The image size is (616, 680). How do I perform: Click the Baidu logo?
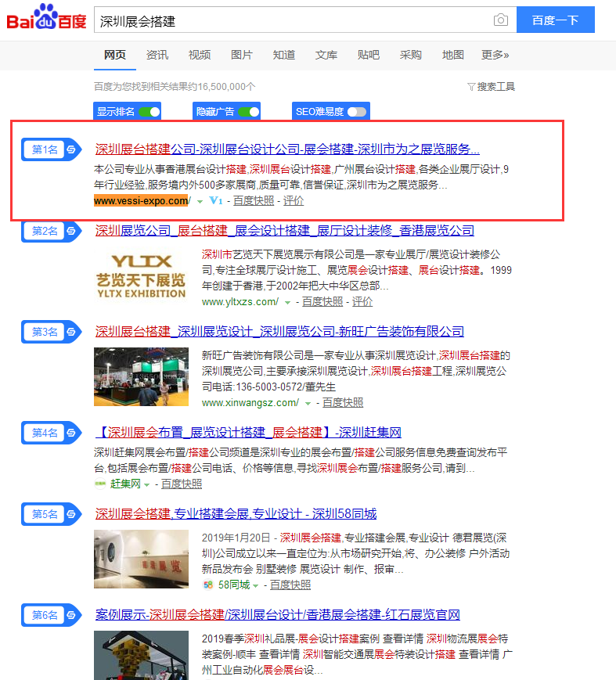coord(46,16)
